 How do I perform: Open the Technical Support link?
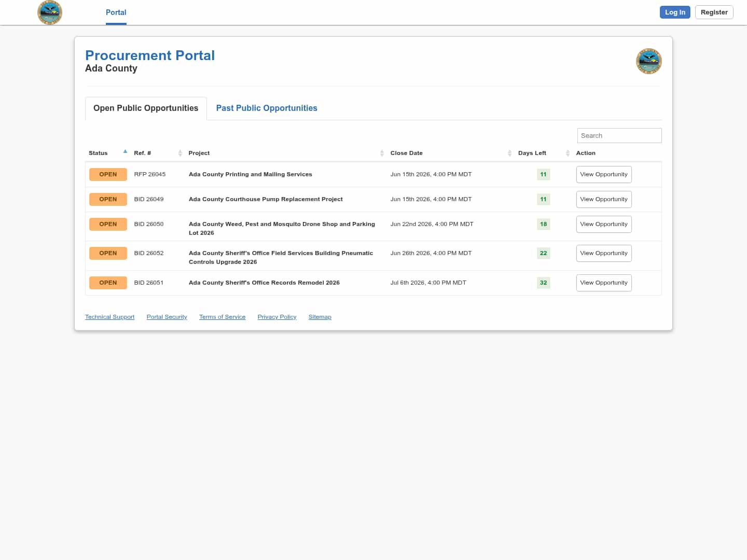tap(109, 317)
